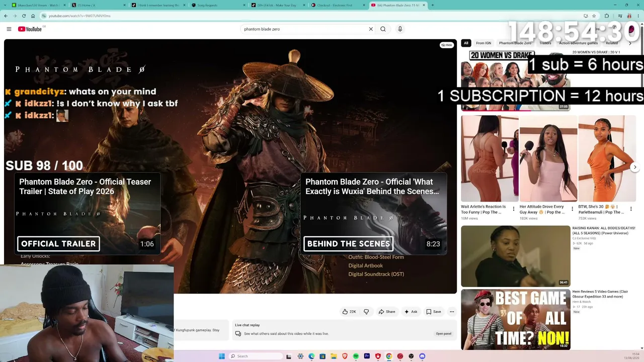Open Settings gear from taskbar
The image size is (644, 362).
tap(300, 356)
